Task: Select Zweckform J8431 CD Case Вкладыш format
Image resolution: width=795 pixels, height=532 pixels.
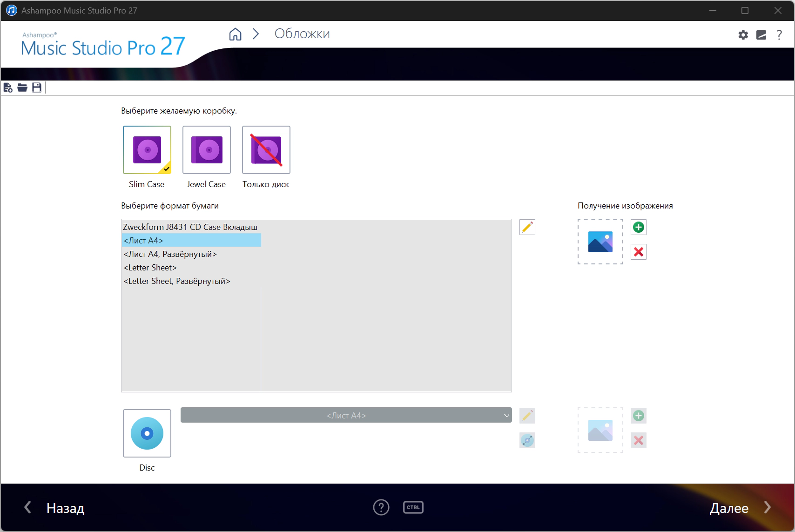Action: click(190, 227)
